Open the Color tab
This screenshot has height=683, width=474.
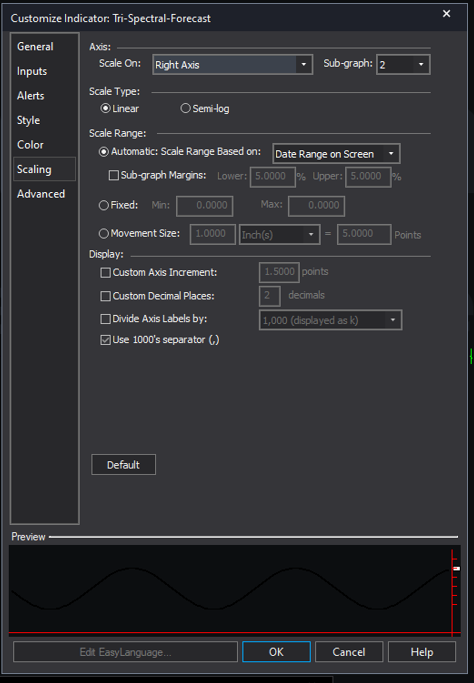[x=30, y=145]
